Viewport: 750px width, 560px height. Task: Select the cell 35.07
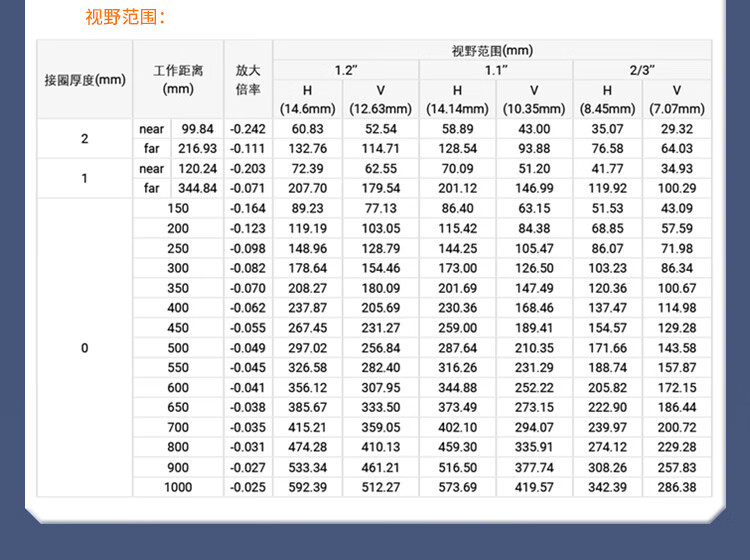pyautogui.click(x=607, y=129)
